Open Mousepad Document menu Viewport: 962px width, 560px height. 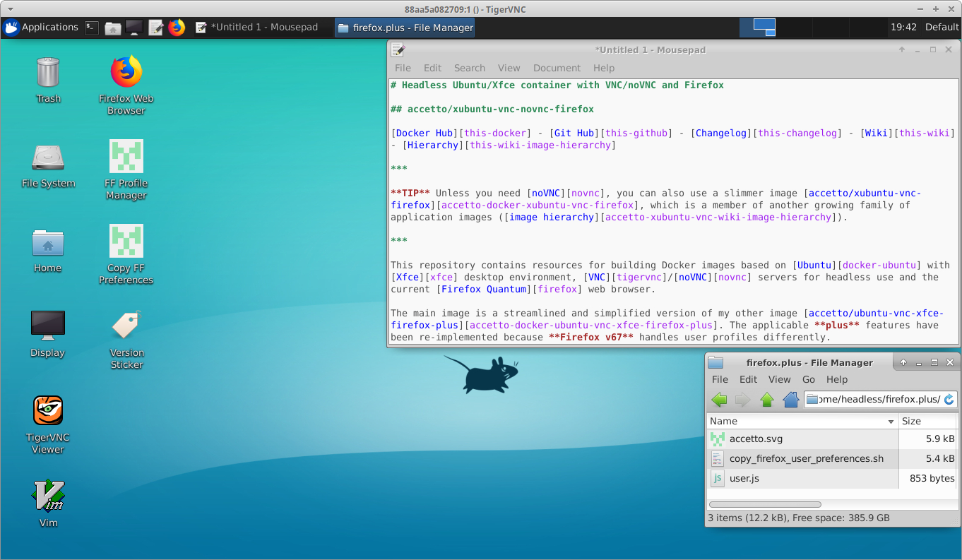point(557,68)
